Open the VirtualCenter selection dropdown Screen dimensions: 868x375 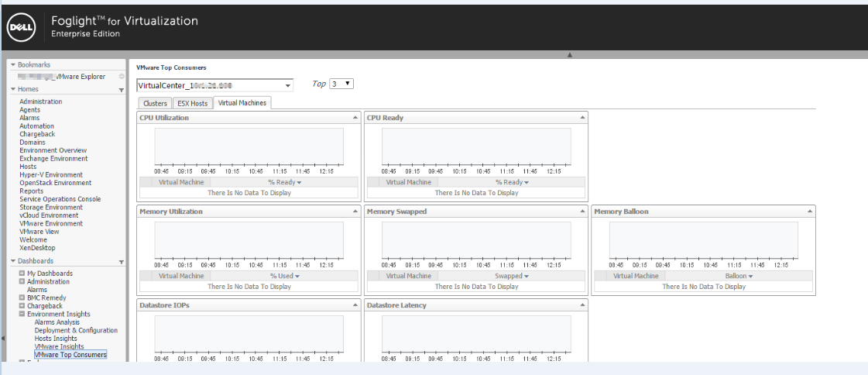point(288,86)
